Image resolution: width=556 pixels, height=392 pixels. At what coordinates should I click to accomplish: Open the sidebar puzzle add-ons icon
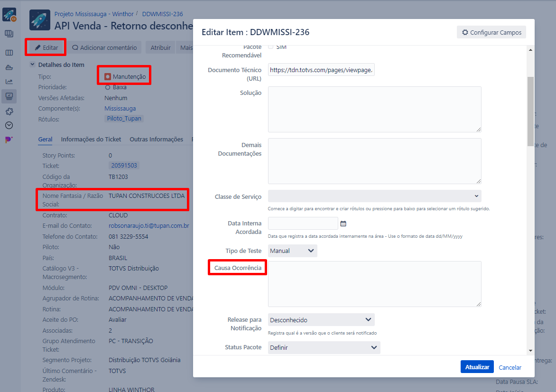9,112
